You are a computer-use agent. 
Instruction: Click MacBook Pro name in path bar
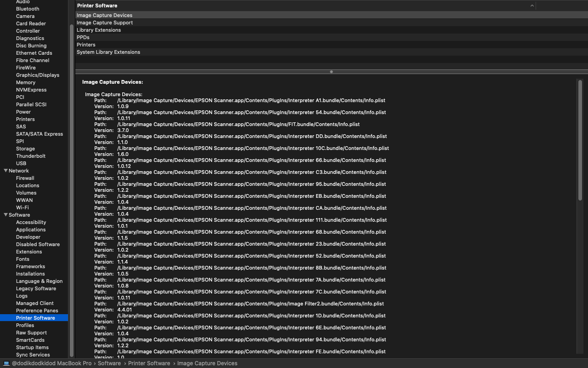[51, 363]
